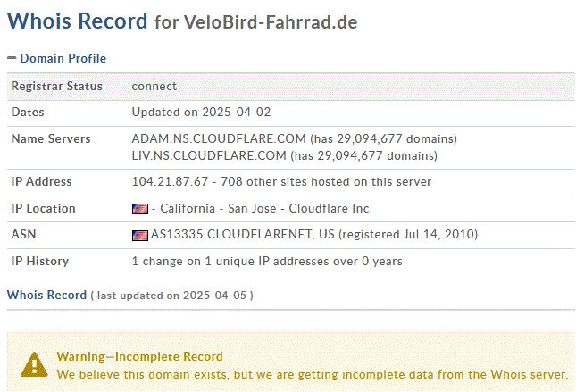Screen dimensions: 576x392
Task: Click the Registrar Status row label
Action: tap(57, 86)
